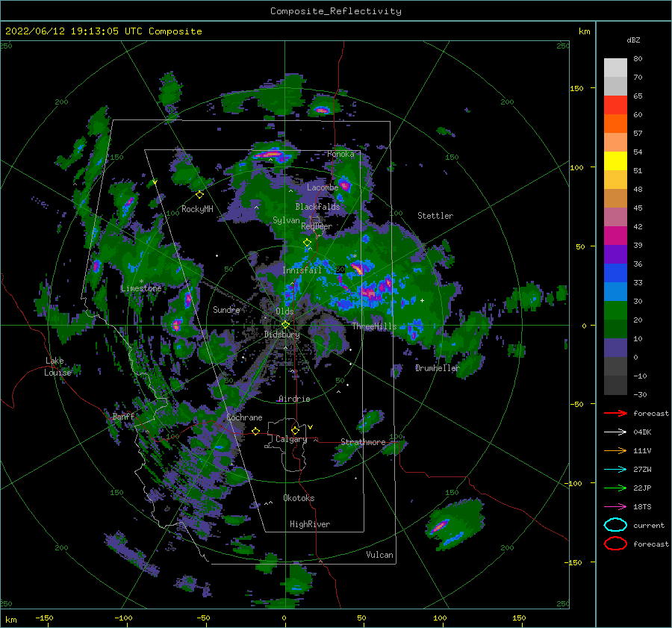
Task: Select the orange 111V arrow icon
Action: 615,450
